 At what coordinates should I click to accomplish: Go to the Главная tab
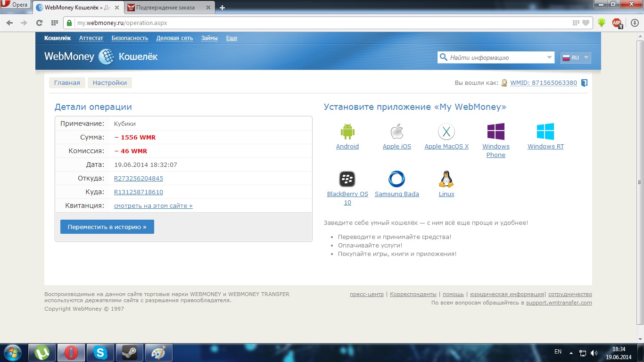67,82
